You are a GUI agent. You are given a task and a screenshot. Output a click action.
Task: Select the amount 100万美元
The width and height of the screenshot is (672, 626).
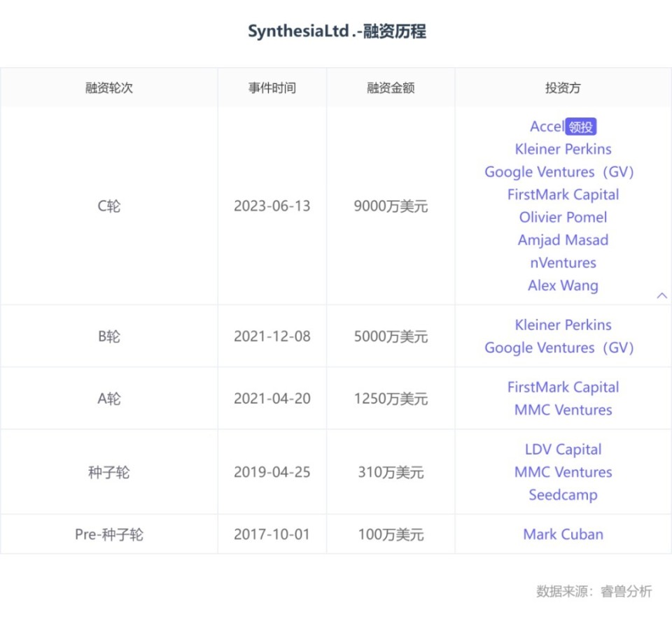click(391, 534)
